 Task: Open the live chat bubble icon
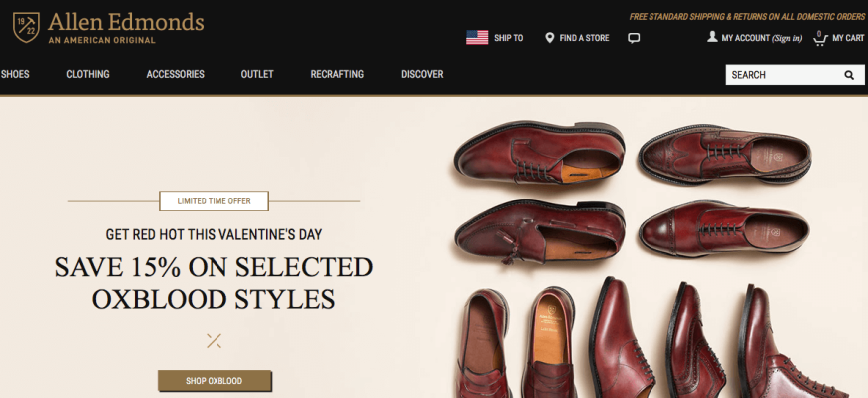[x=634, y=38]
